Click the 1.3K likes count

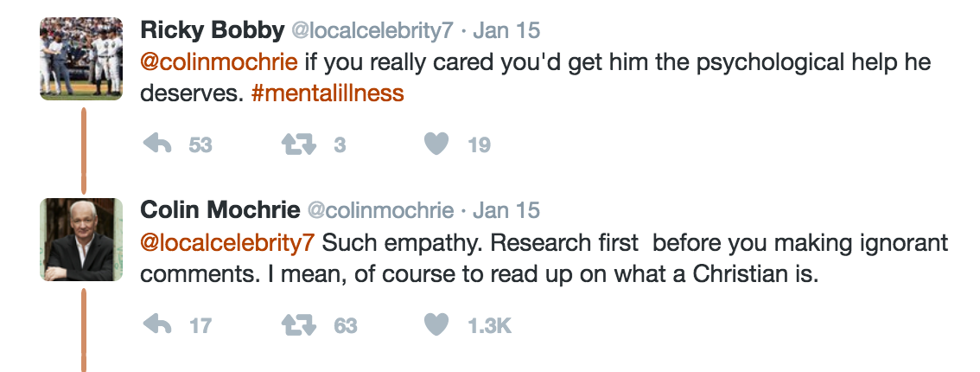coord(489,326)
